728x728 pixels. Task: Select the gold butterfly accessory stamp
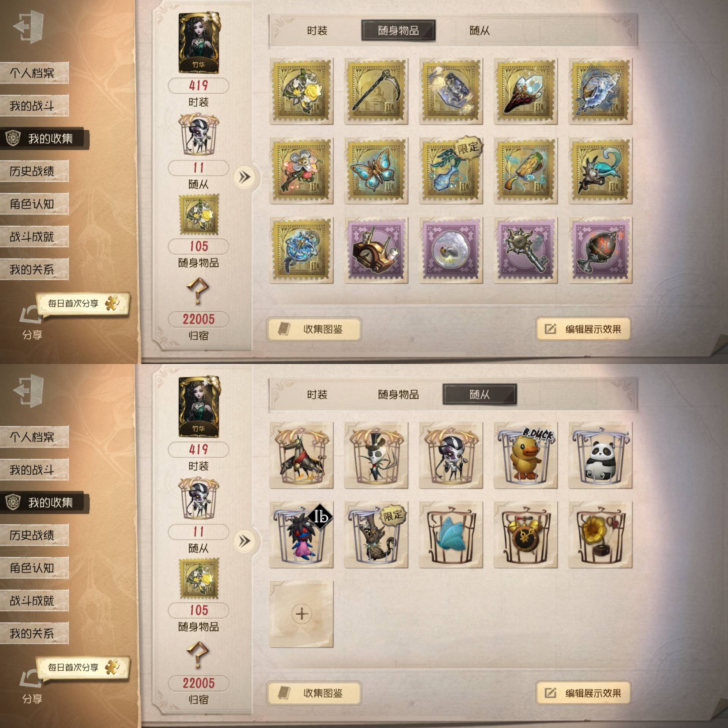tap(376, 171)
